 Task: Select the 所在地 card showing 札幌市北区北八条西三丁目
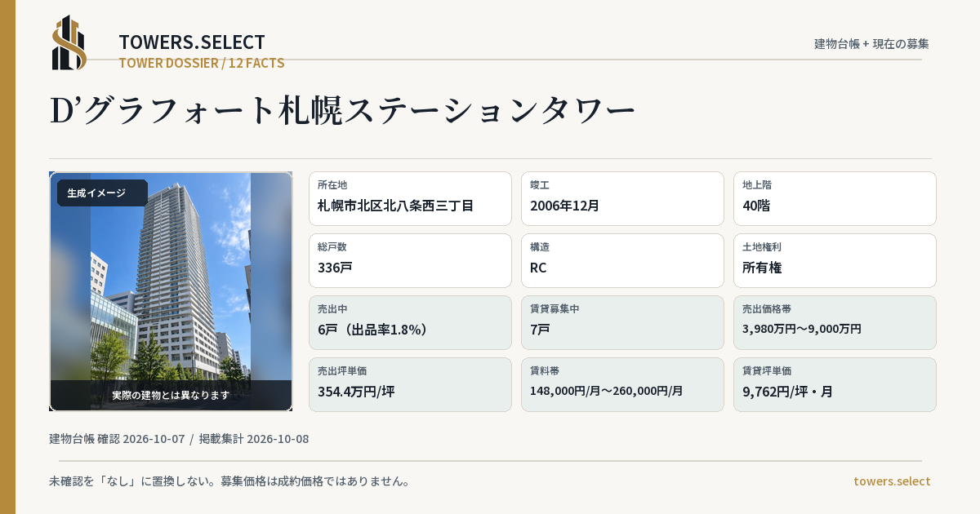point(410,198)
